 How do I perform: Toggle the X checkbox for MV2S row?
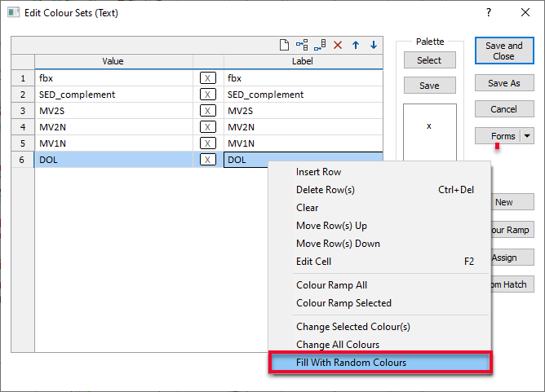208,111
